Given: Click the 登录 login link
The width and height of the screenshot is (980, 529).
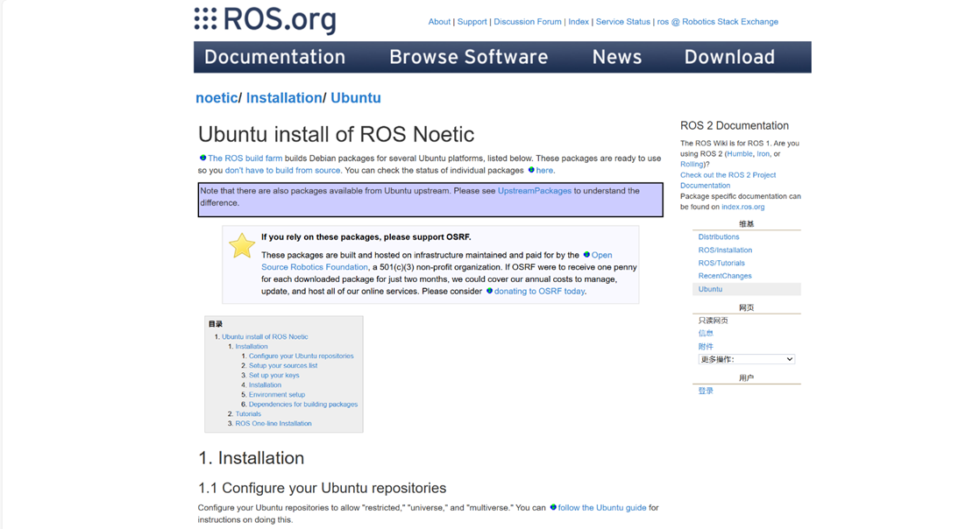Looking at the screenshot, I should 706,391.
